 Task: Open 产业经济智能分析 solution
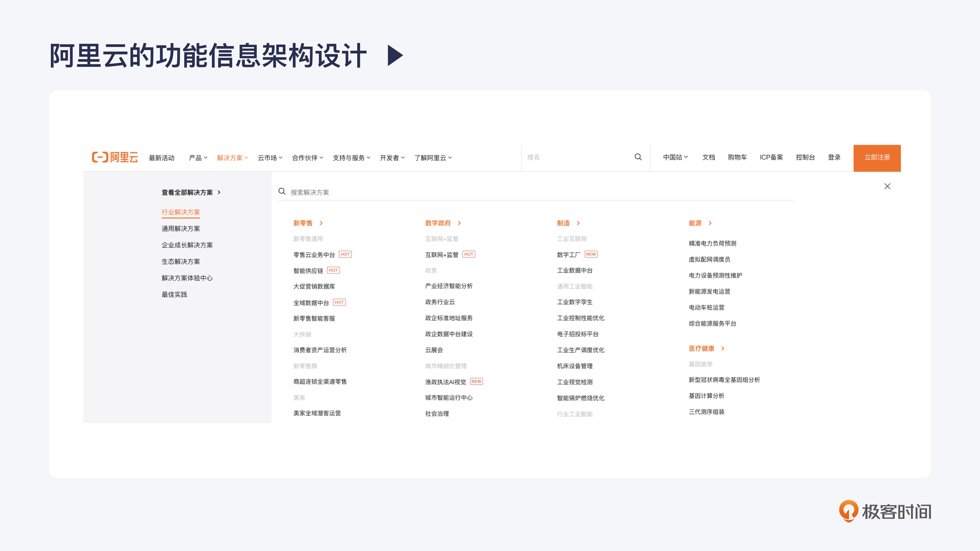pyautogui.click(x=449, y=286)
